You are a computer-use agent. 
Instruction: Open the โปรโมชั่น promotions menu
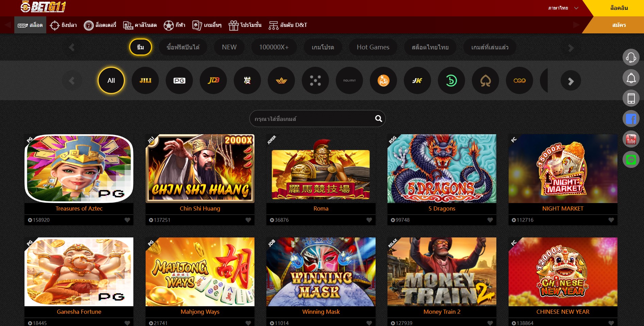pyautogui.click(x=245, y=25)
